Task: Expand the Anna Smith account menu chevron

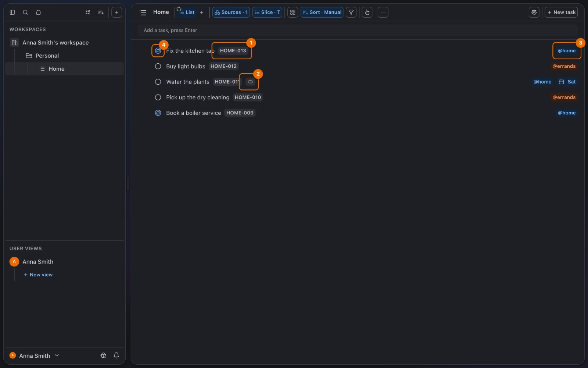Action: point(57,355)
